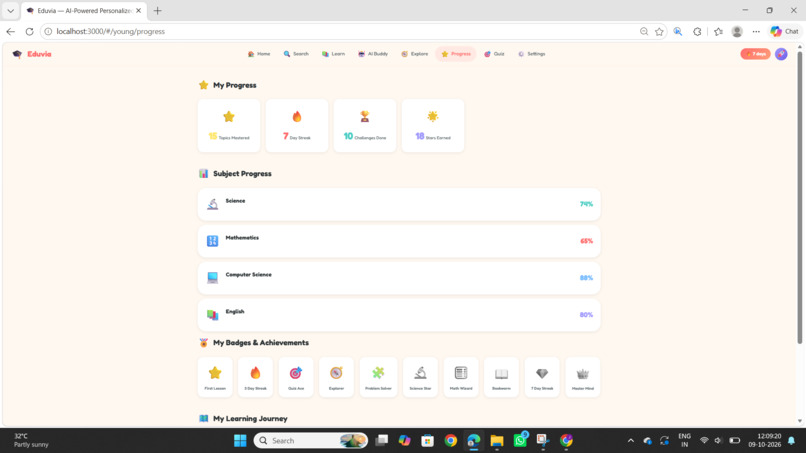Viewport: 806px width, 453px height.
Task: Open File Explorer from the taskbar
Action: click(x=497, y=441)
